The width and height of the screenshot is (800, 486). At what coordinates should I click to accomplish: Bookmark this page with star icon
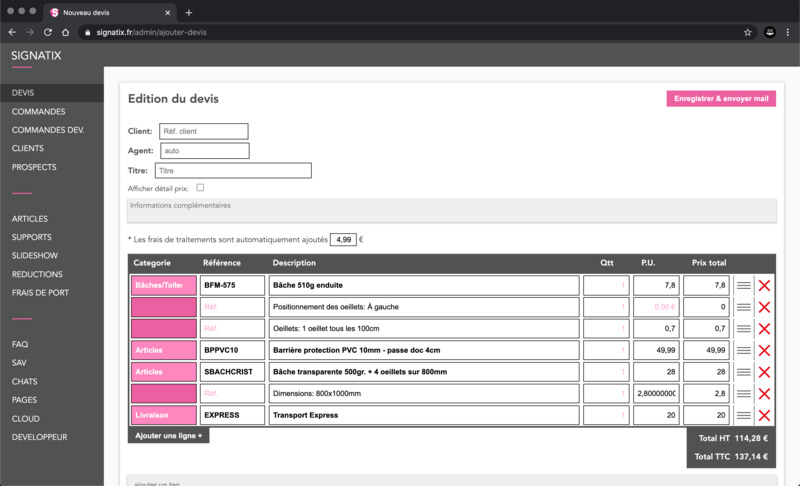pos(747,32)
